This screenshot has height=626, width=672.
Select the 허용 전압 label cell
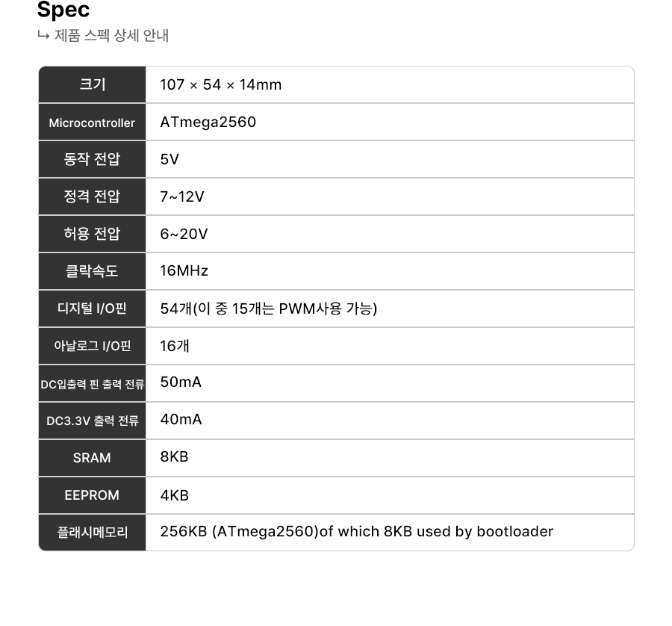[x=93, y=235]
